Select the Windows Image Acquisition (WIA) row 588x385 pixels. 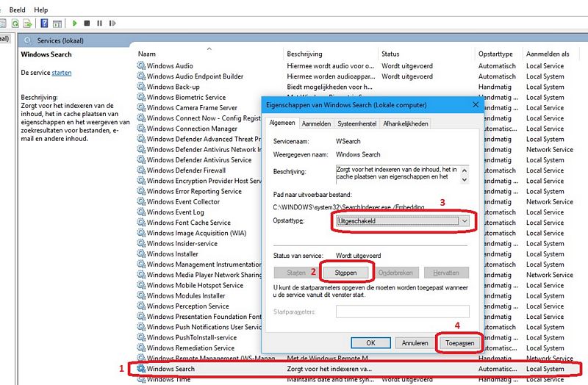click(x=198, y=233)
